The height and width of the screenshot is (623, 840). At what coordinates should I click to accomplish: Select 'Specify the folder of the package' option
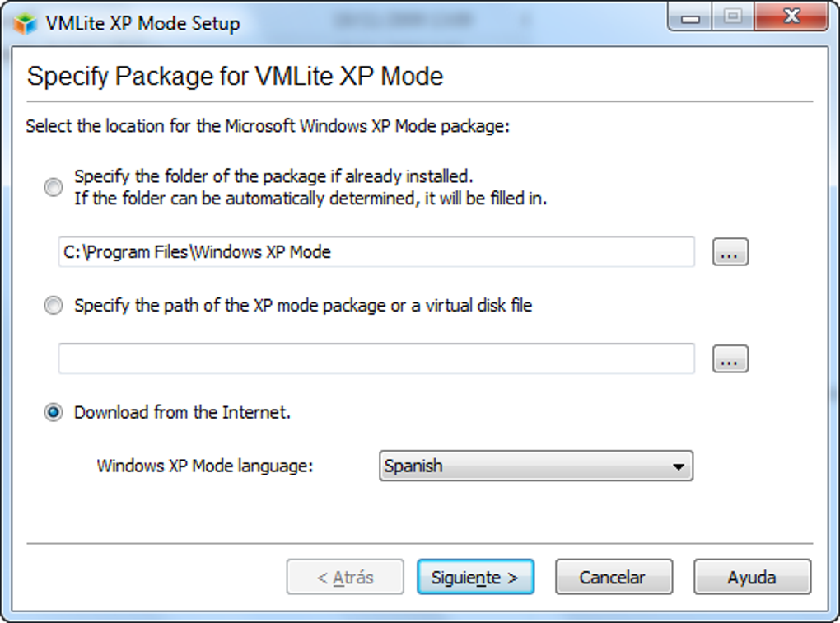pos(54,188)
